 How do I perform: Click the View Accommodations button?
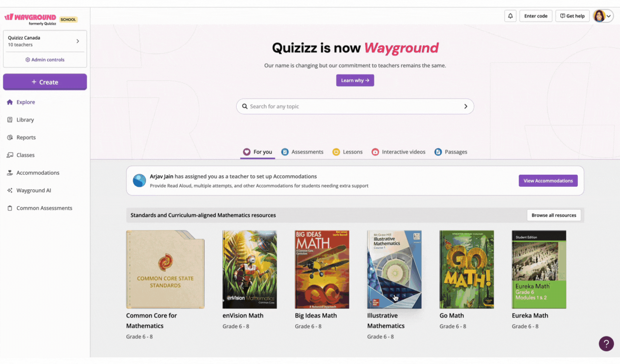pyautogui.click(x=548, y=181)
